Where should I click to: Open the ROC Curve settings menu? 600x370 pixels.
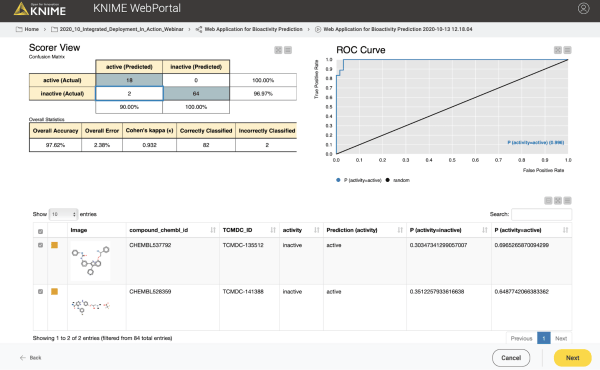(x=567, y=50)
